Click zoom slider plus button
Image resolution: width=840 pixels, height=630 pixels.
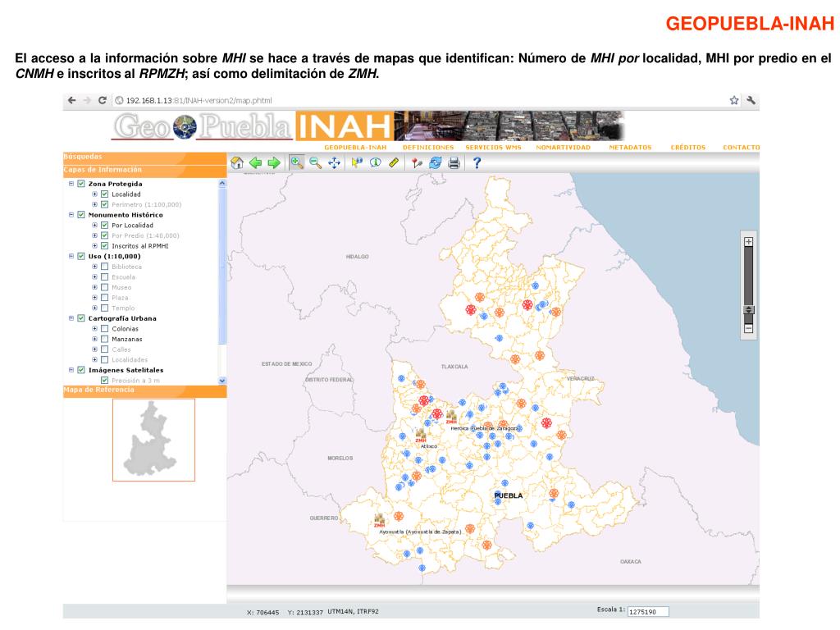(748, 242)
